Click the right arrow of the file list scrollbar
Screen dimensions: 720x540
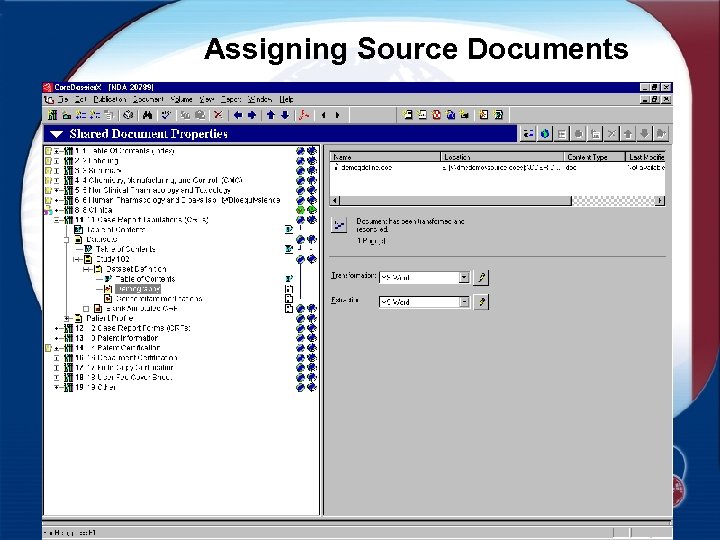pos(660,200)
